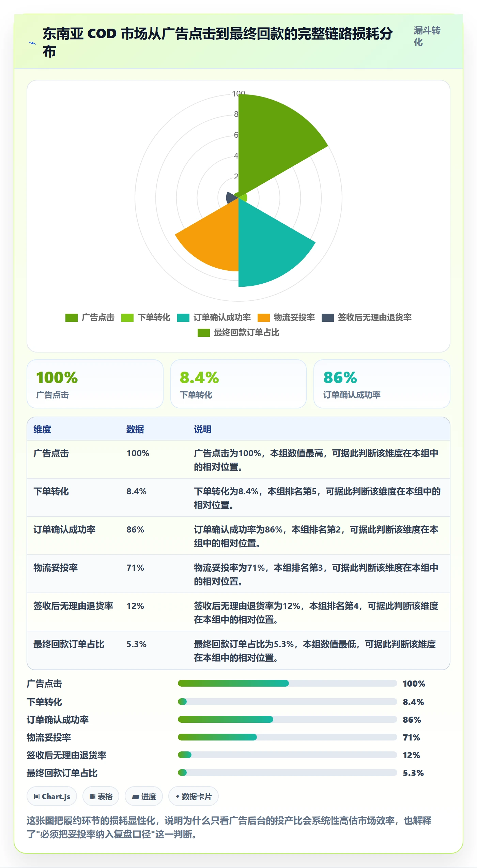Toggle the 广告点击 legend swatch
This screenshot has width=477, height=868.
coord(72,318)
